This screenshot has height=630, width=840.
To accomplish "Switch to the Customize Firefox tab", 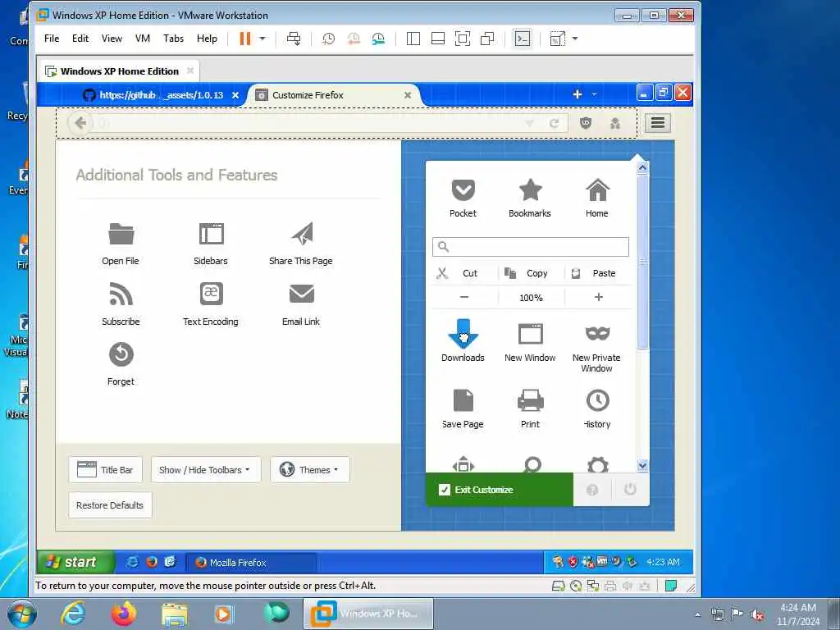I will coord(332,95).
